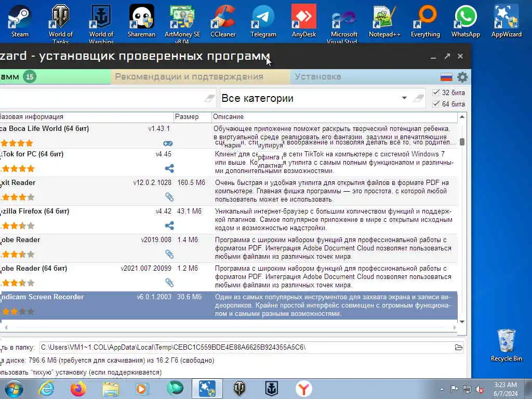532x399 pixels.
Task: Open the clock showing 3:23 AM
Action: pos(506,389)
